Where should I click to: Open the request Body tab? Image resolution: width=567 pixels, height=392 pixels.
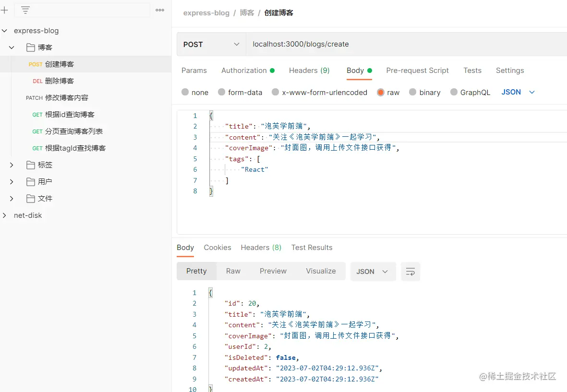359,71
